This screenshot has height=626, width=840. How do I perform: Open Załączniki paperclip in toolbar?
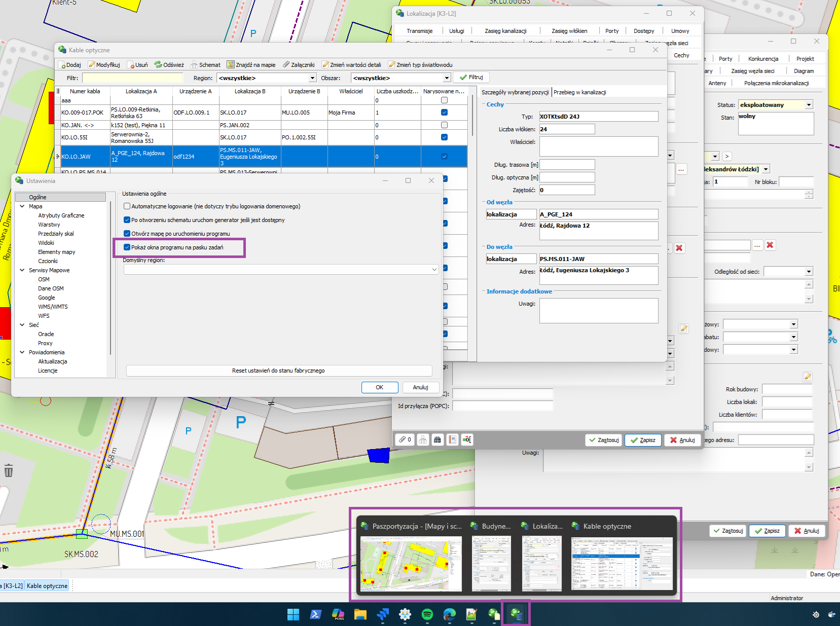[x=299, y=65]
